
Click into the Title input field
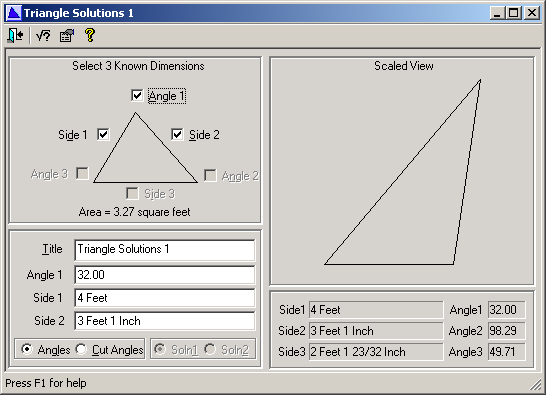coord(165,250)
